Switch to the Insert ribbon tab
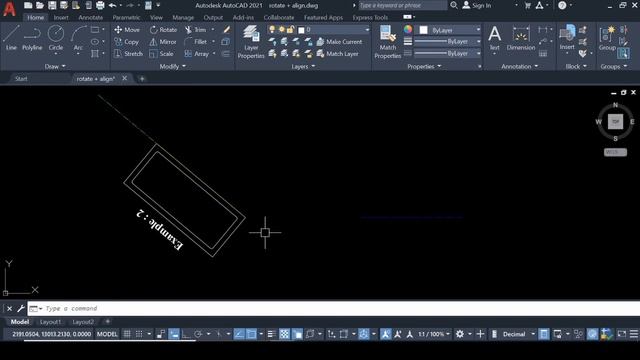This screenshot has width=640, height=360. coord(61,18)
